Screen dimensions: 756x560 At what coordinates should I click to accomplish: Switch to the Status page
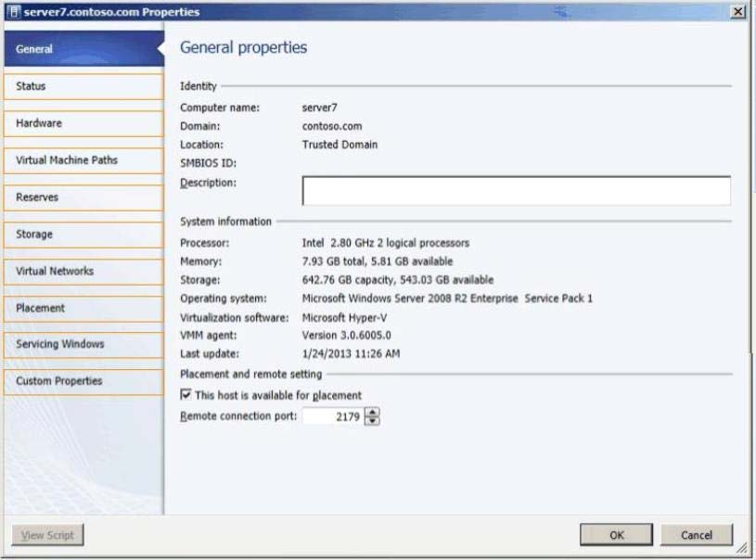point(83,86)
